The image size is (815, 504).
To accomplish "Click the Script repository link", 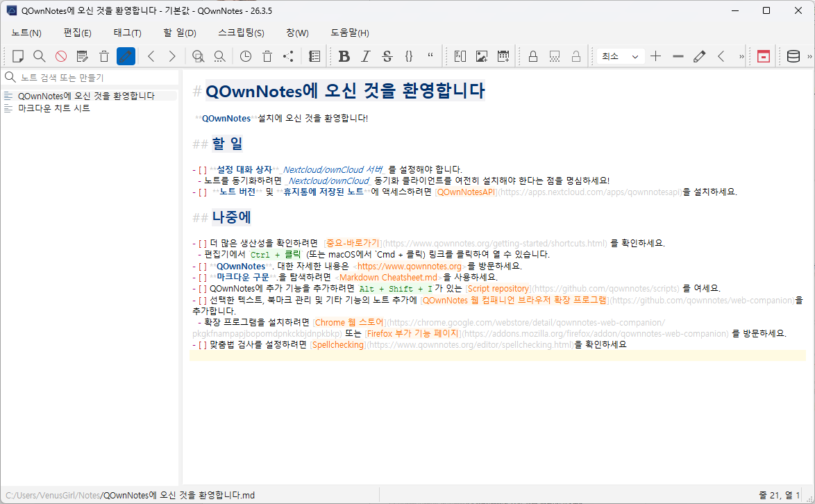I will tap(498, 288).
